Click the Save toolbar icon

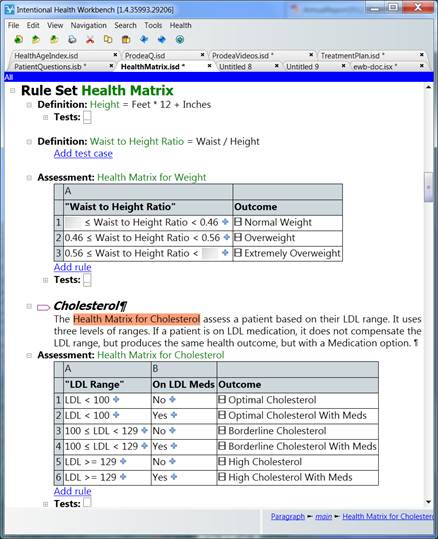(x=54, y=40)
